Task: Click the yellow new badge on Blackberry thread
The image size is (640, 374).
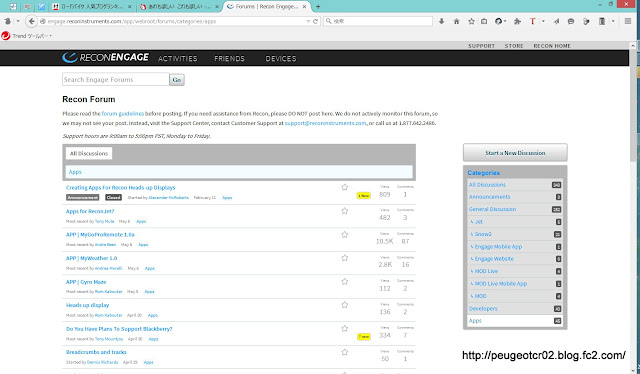Action: (x=364, y=337)
